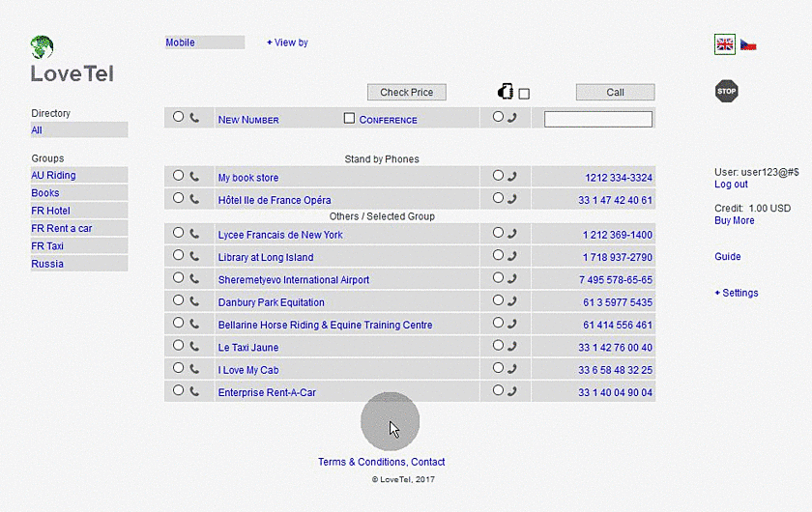Click the right handset icon for Enterprise Rent-A-Car

tap(512, 391)
